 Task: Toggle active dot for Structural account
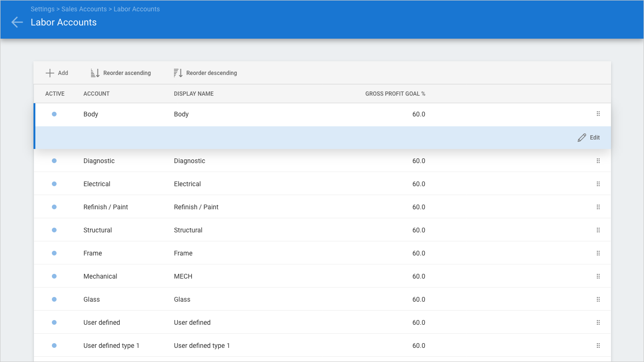(54, 230)
